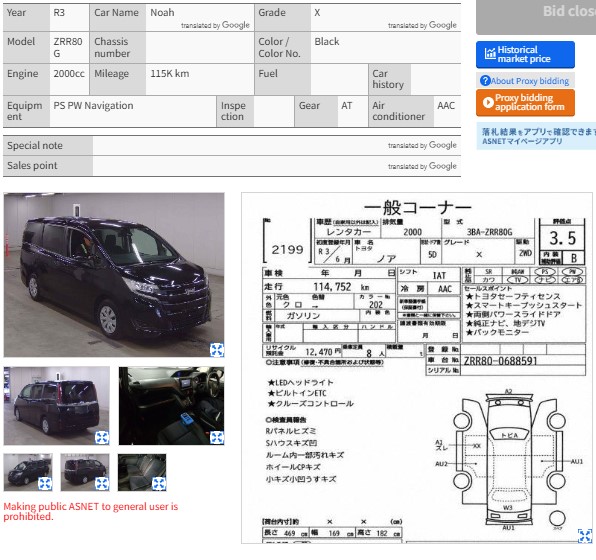This screenshot has height=560, width=596.
Task: Enlarge the small front-left car thumbnail
Action: tap(45, 484)
